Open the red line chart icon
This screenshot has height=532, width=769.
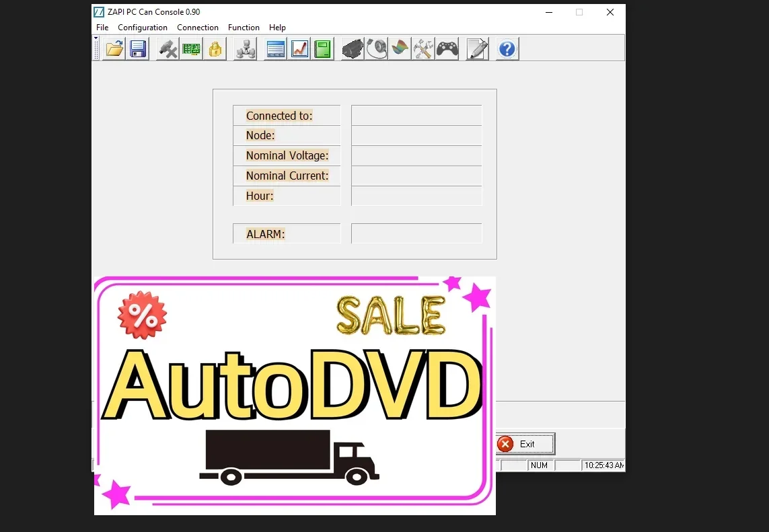pyautogui.click(x=299, y=49)
